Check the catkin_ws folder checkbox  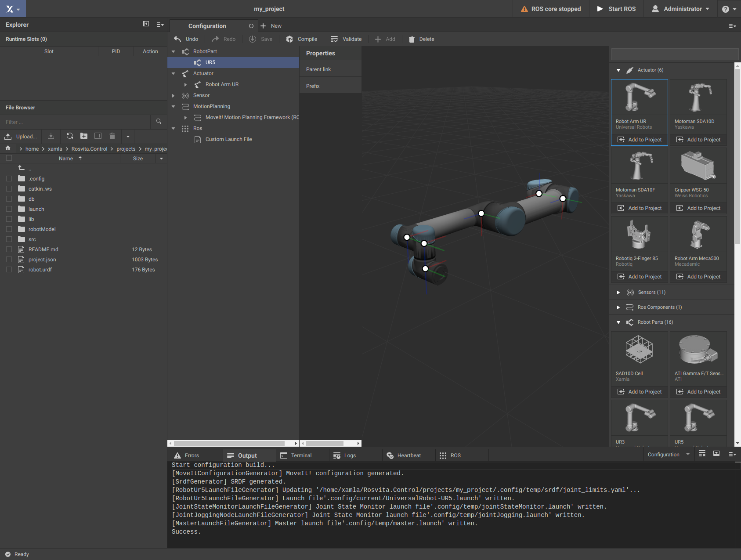(9, 189)
